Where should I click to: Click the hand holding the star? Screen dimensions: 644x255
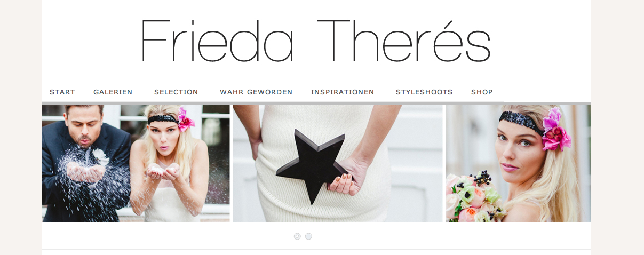click(347, 177)
